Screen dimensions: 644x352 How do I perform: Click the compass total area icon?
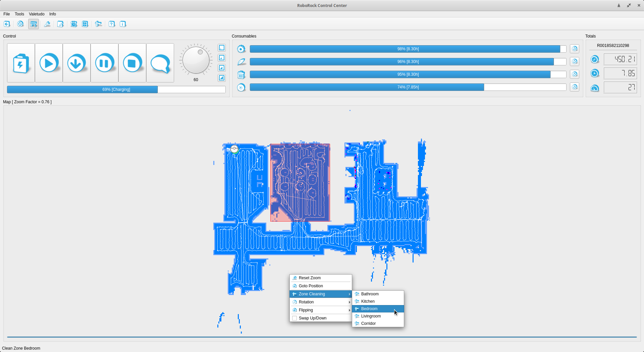click(595, 59)
